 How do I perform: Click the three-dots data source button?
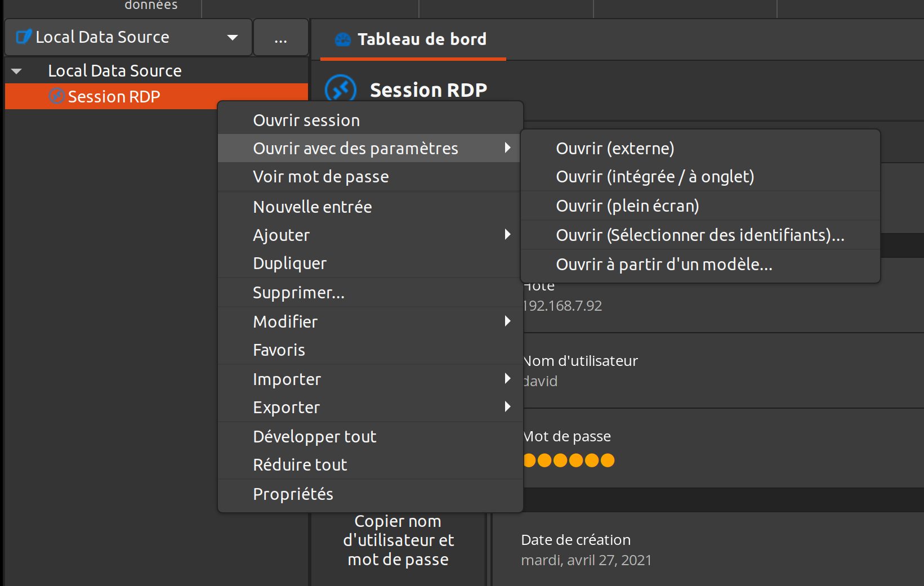click(x=280, y=38)
